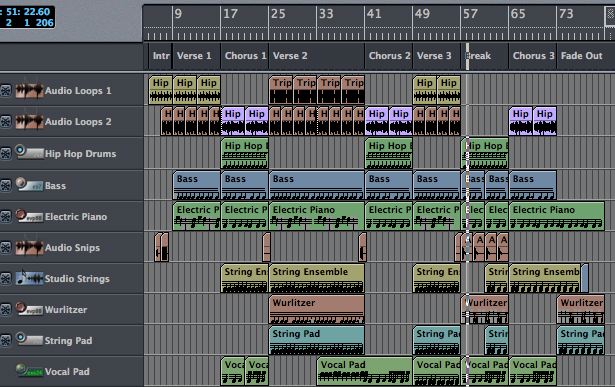The height and width of the screenshot is (387, 615).
Task: Select the Verse 1 marker
Action: 196,56
